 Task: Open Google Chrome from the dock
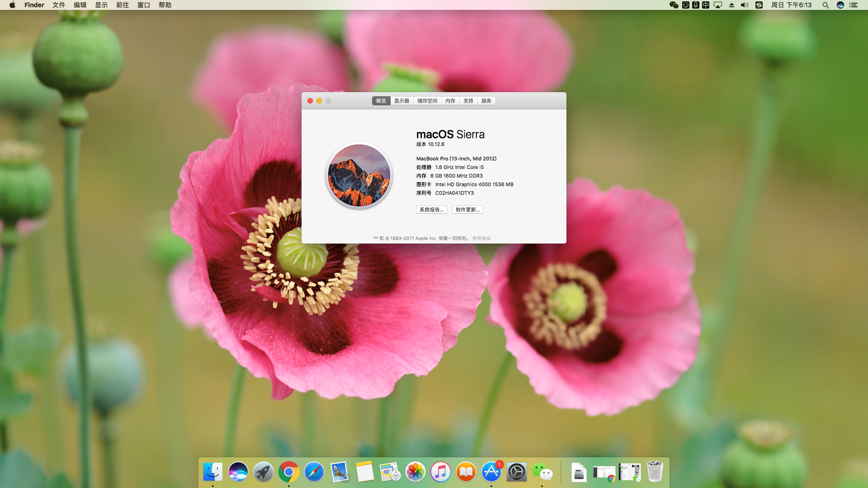point(289,473)
